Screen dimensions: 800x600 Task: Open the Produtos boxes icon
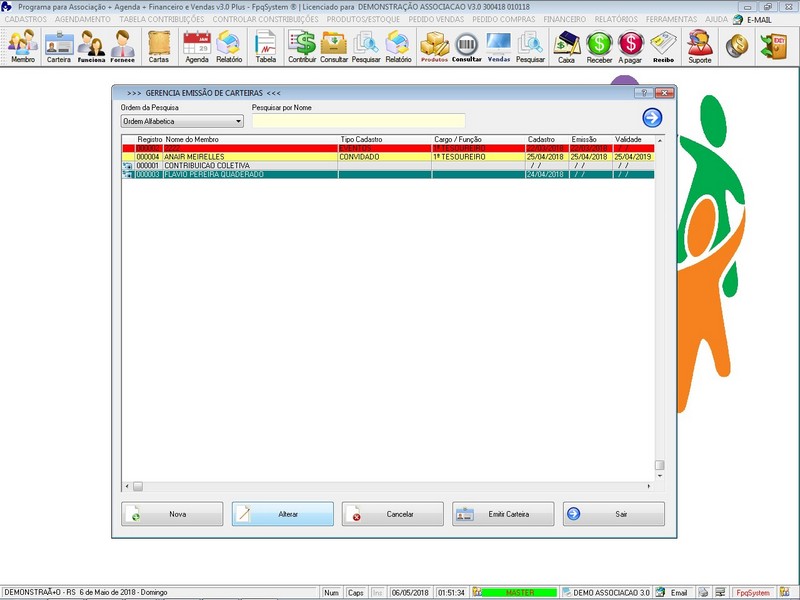point(434,46)
